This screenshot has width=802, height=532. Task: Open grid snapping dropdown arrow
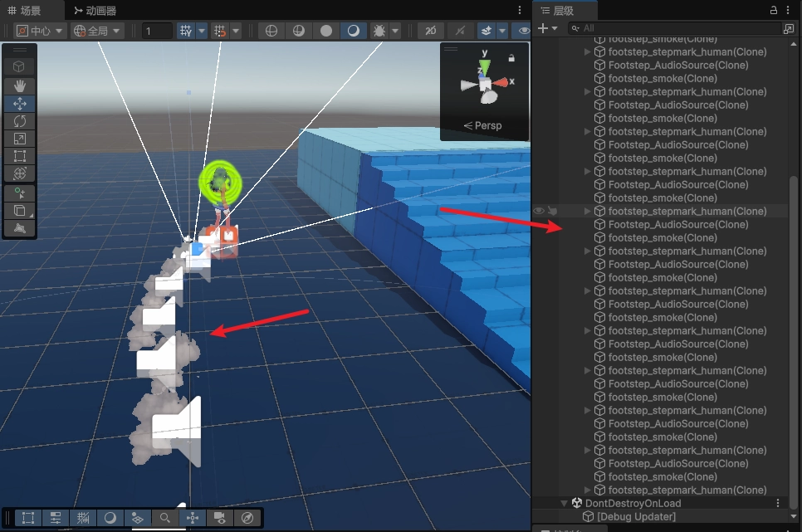[236, 31]
